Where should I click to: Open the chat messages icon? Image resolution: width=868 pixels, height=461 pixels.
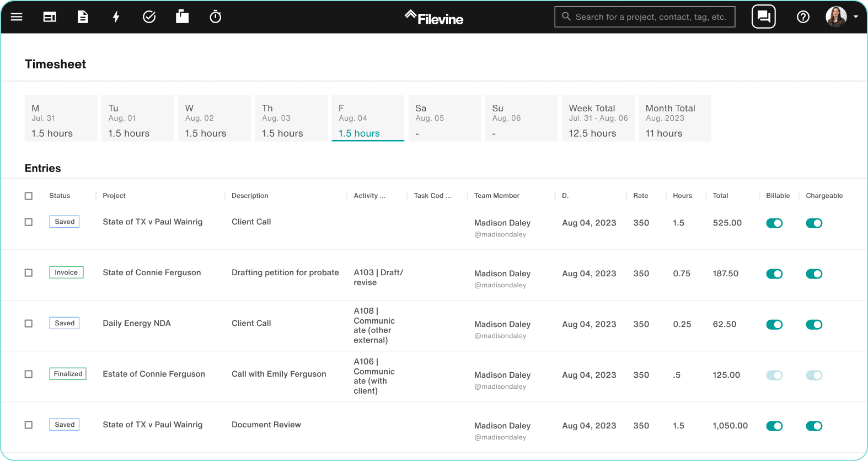pyautogui.click(x=764, y=17)
